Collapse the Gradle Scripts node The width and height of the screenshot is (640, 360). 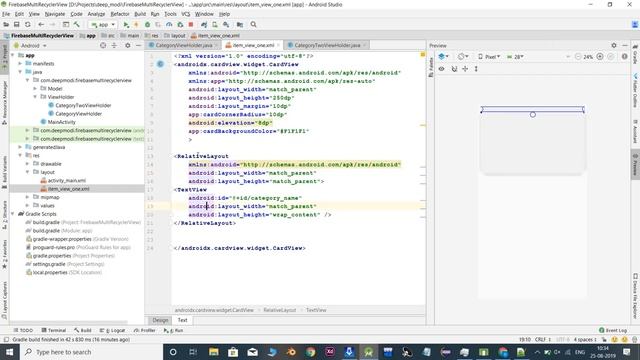[13, 214]
